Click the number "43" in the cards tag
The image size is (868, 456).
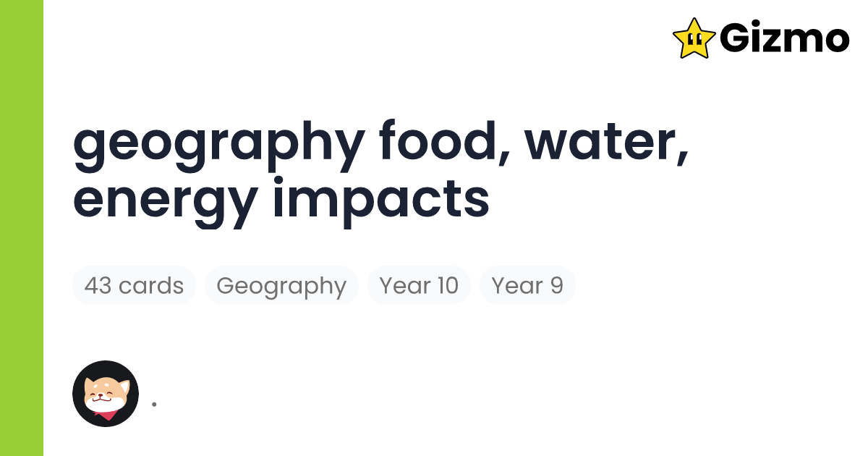(98, 286)
